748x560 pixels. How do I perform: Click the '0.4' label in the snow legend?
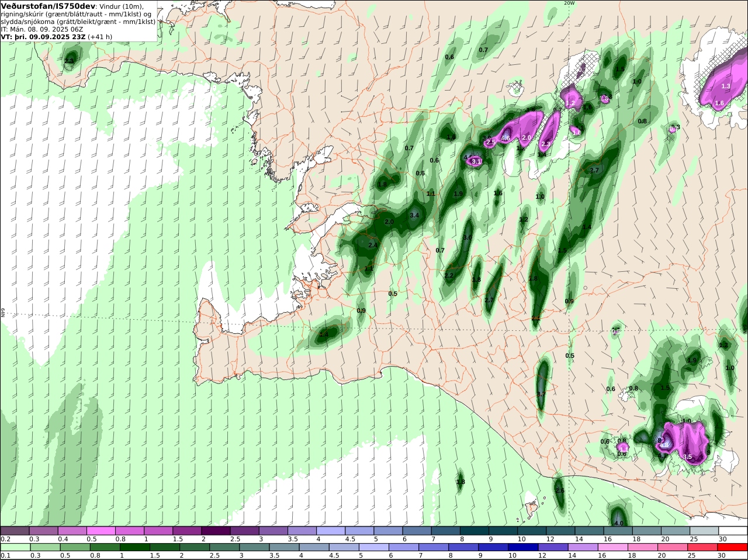63,539
